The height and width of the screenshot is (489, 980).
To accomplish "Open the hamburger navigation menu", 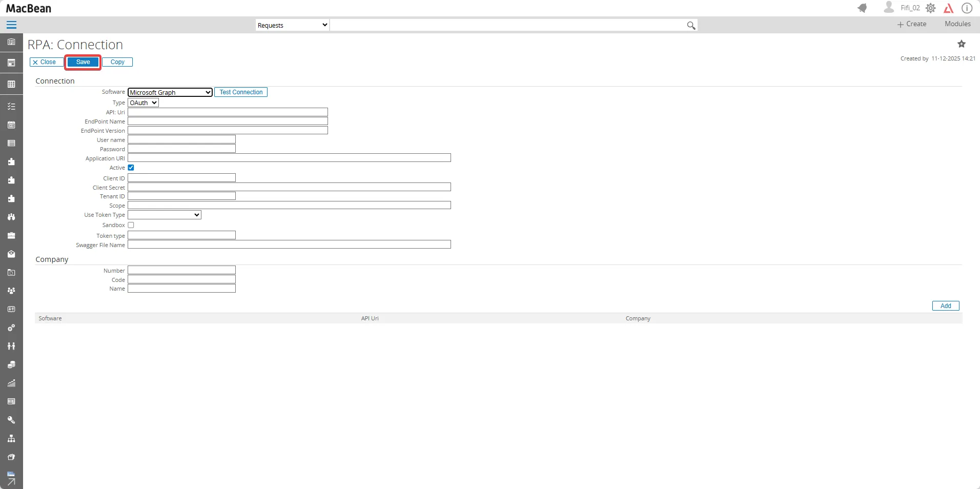I will pyautogui.click(x=11, y=25).
